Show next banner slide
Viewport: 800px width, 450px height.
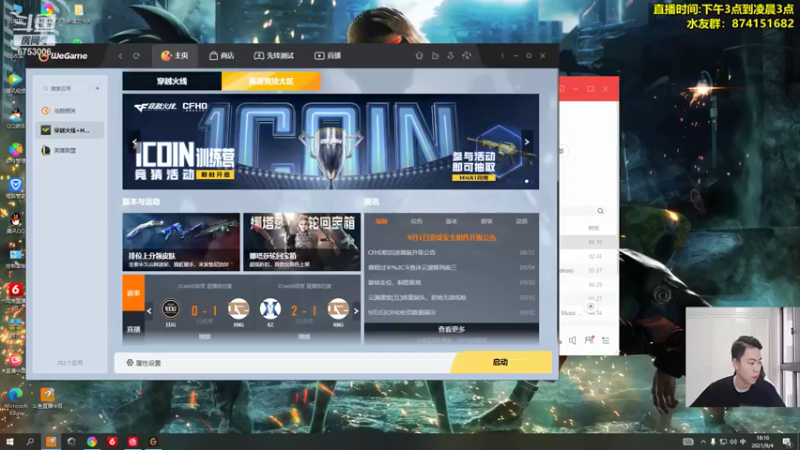pyautogui.click(x=527, y=142)
